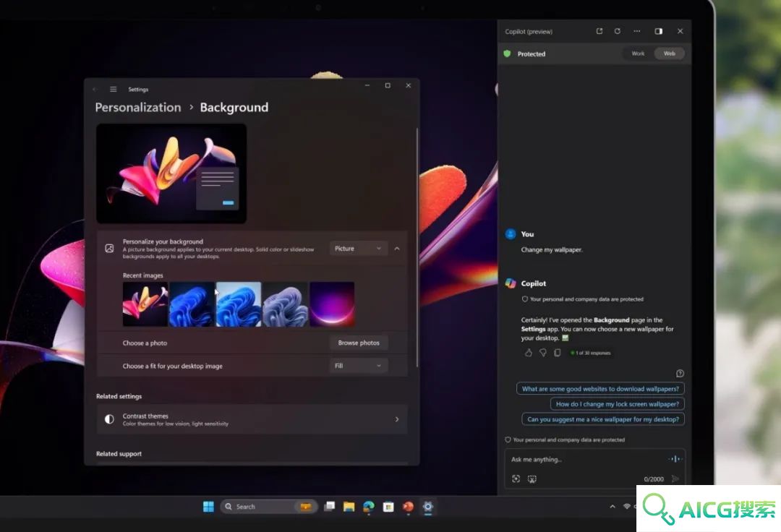Open Copilot in a new window
Viewport: 781px width, 532px height.
pos(599,31)
